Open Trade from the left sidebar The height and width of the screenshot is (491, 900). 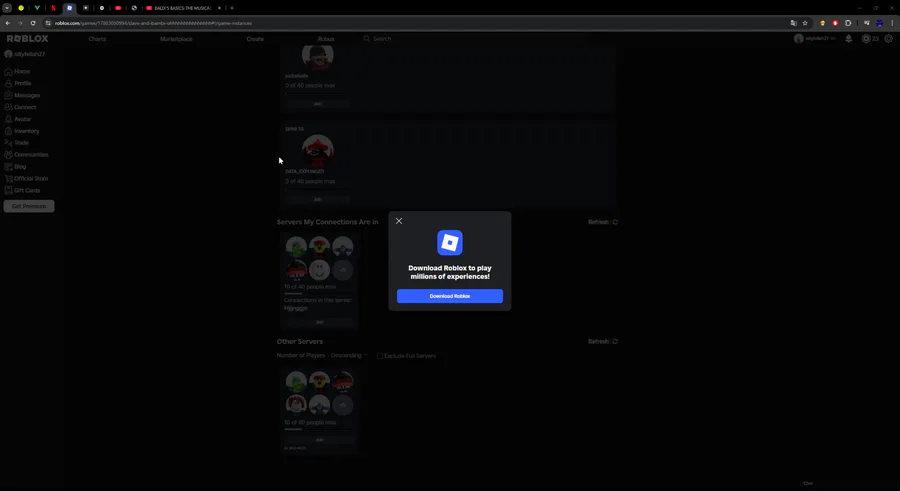point(17,142)
